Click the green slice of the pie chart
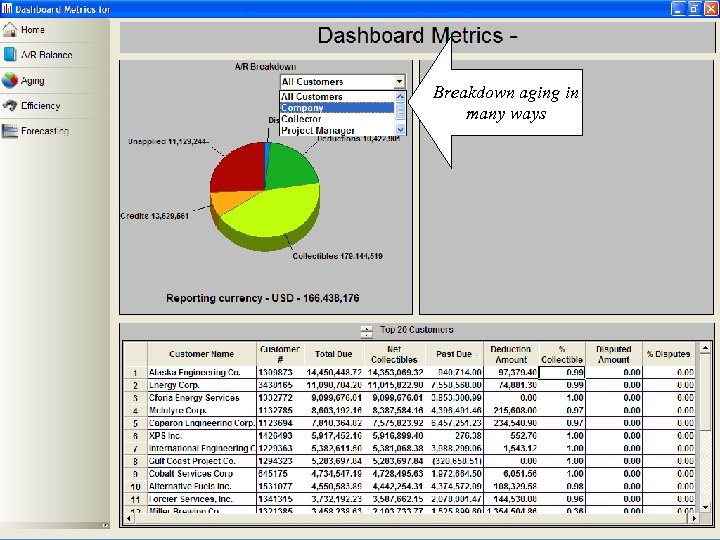Image resolution: width=720 pixels, height=540 pixels. tap(292, 167)
